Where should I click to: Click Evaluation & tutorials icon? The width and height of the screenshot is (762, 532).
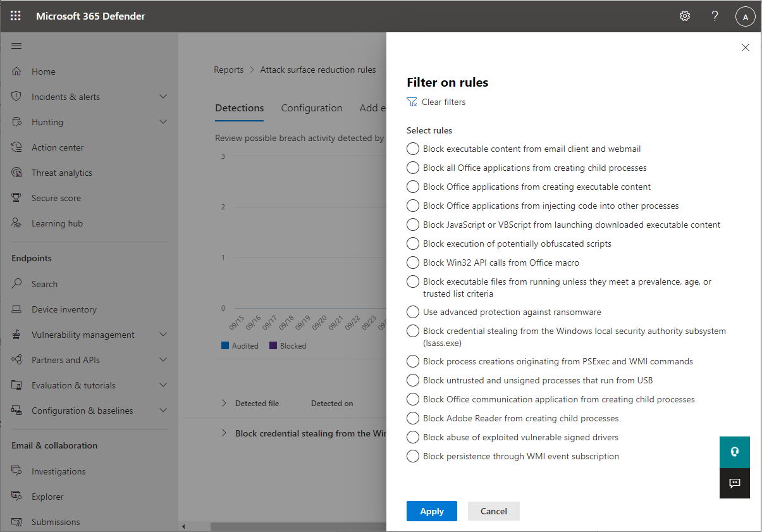click(17, 385)
